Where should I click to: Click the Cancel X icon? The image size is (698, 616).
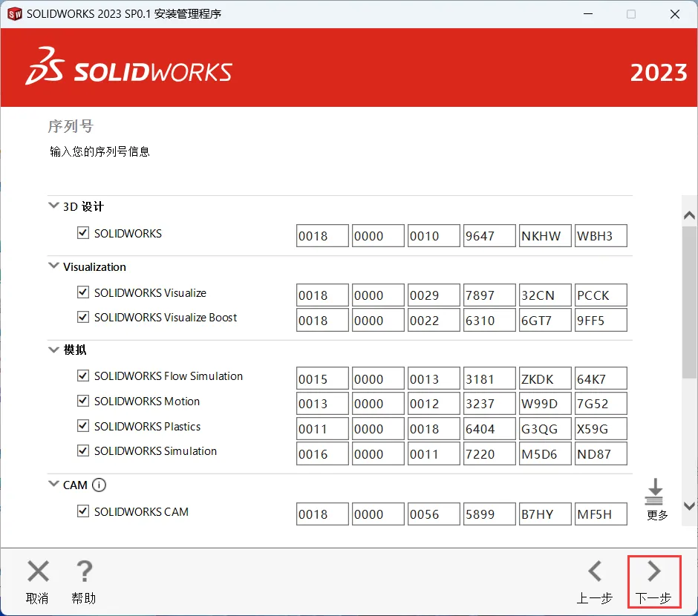click(39, 571)
